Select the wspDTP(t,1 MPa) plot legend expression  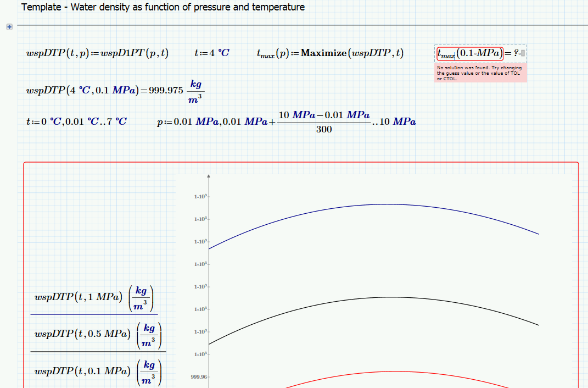coord(94,298)
